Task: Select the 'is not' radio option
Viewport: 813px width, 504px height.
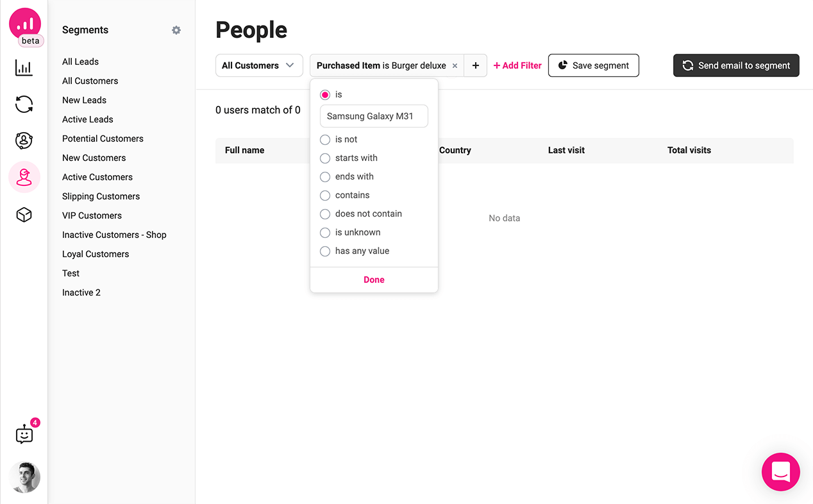Action: click(x=325, y=140)
